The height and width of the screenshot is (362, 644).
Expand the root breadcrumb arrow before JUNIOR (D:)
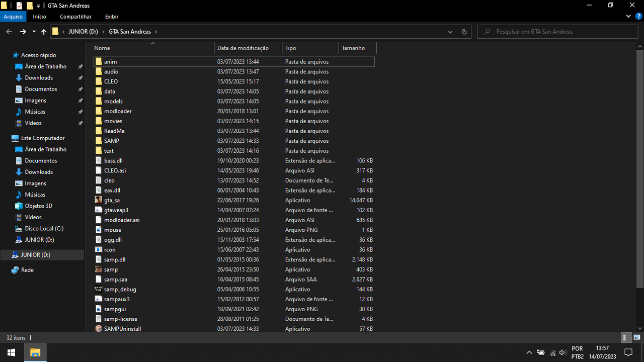(63, 32)
